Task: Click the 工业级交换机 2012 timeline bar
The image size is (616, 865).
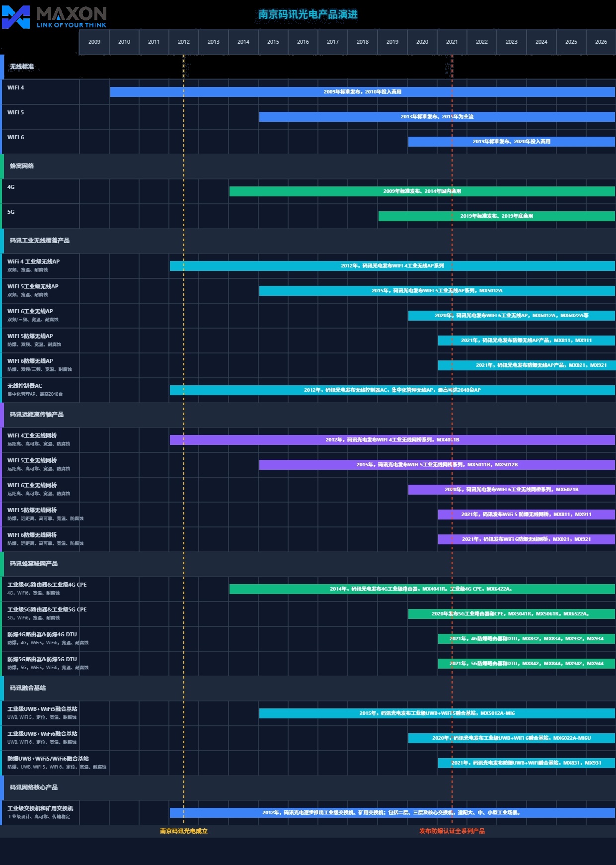Action: (x=392, y=813)
